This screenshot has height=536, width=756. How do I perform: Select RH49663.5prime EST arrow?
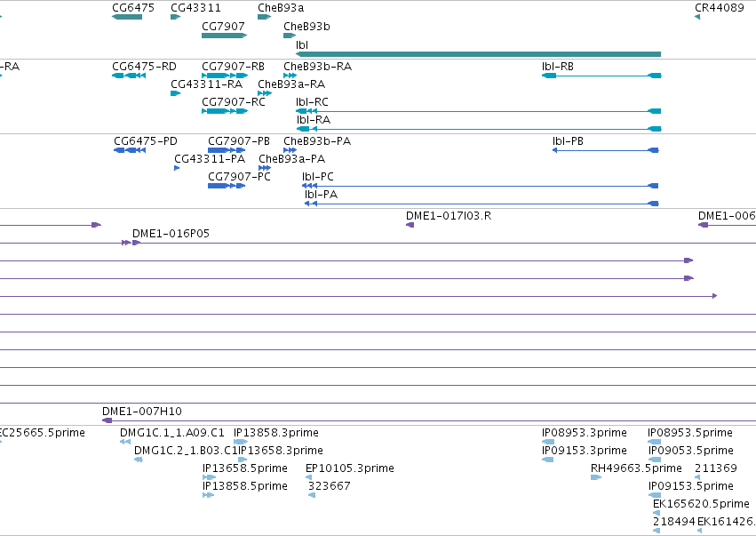596,477
